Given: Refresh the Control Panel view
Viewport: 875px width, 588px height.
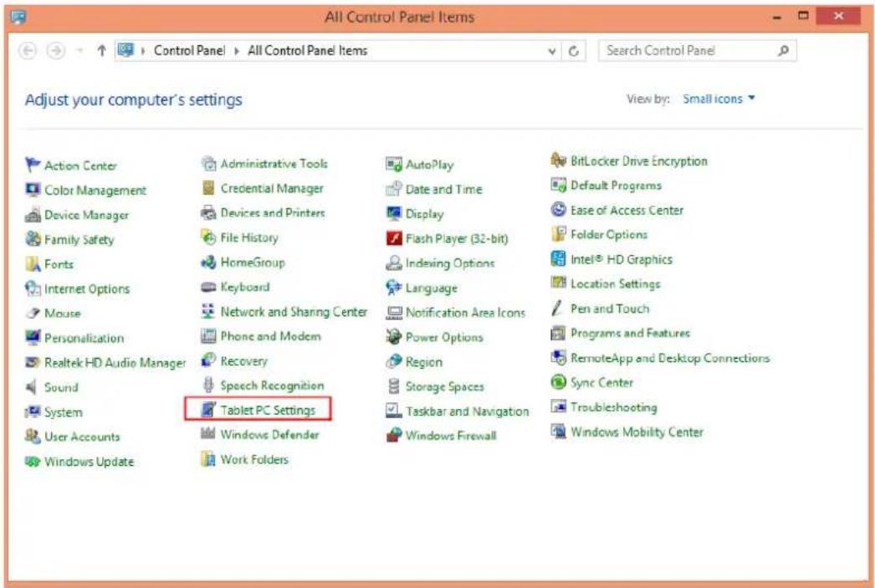Looking at the screenshot, I should 573,51.
